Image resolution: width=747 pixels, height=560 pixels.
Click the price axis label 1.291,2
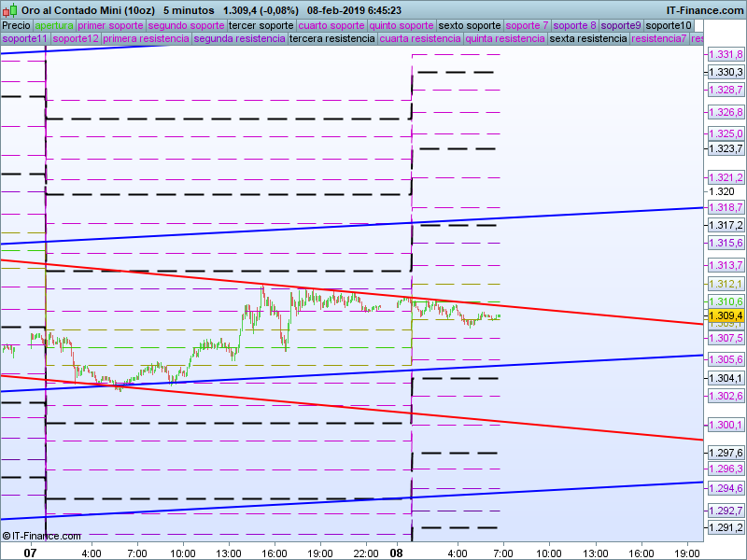(x=726, y=527)
